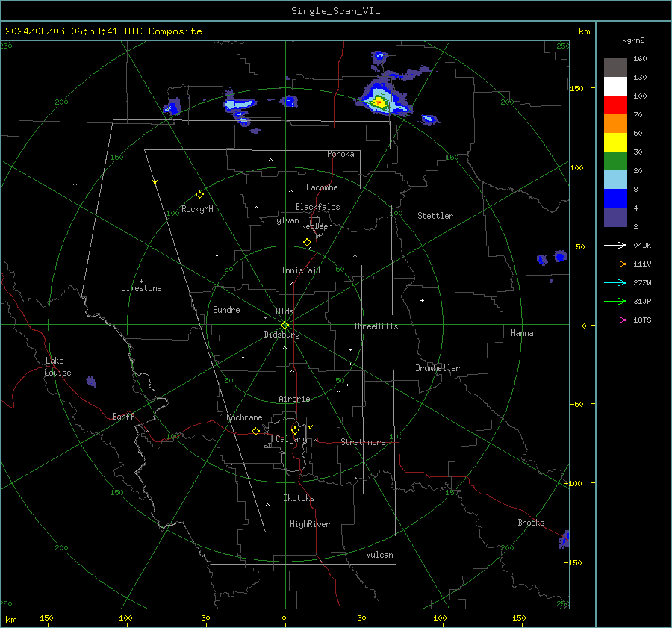Select the Okotoks label

(x=299, y=498)
